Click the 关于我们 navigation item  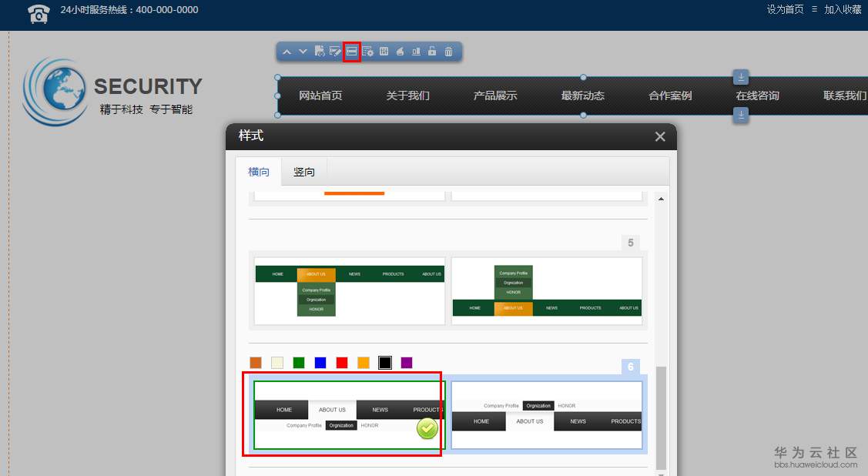[408, 96]
